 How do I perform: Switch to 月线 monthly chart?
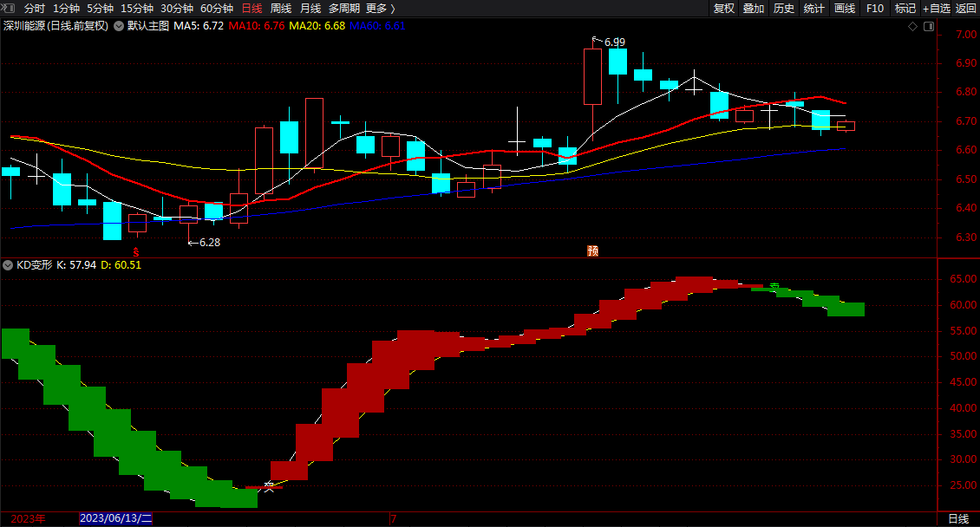[310, 8]
